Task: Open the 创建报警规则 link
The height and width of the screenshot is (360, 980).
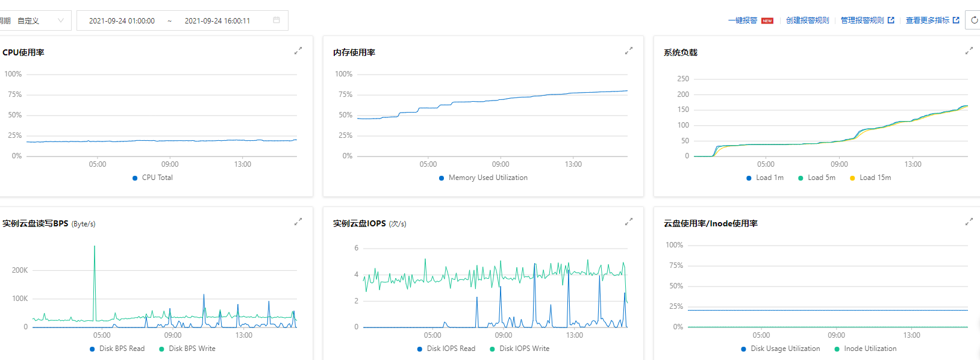Action: pyautogui.click(x=807, y=20)
